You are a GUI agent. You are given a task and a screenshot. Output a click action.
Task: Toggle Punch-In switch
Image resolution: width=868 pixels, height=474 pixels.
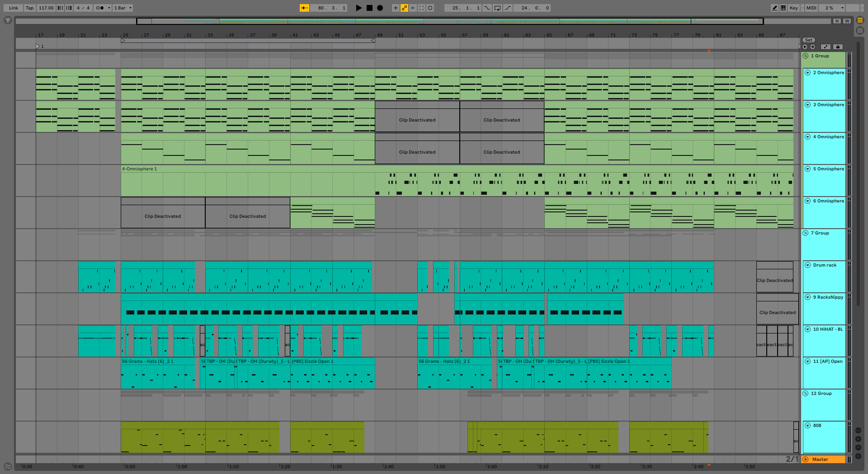pyautogui.click(x=487, y=8)
